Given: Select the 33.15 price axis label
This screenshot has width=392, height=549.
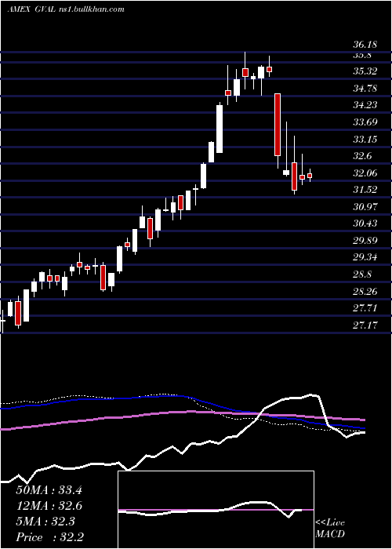Looking at the screenshot, I should coord(365,140).
